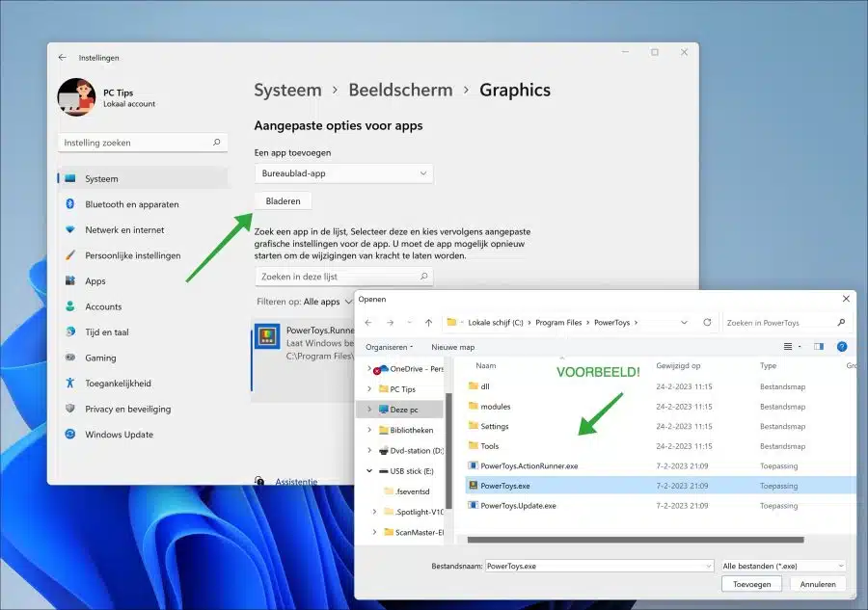Click the Zoeken in deze lijst field
The image size is (868, 610).
pos(343,276)
